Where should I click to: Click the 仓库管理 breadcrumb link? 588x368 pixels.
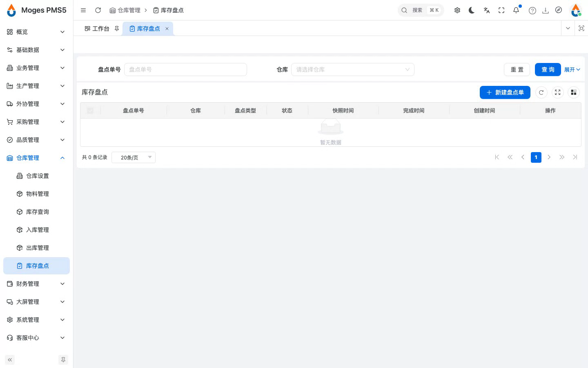click(125, 10)
